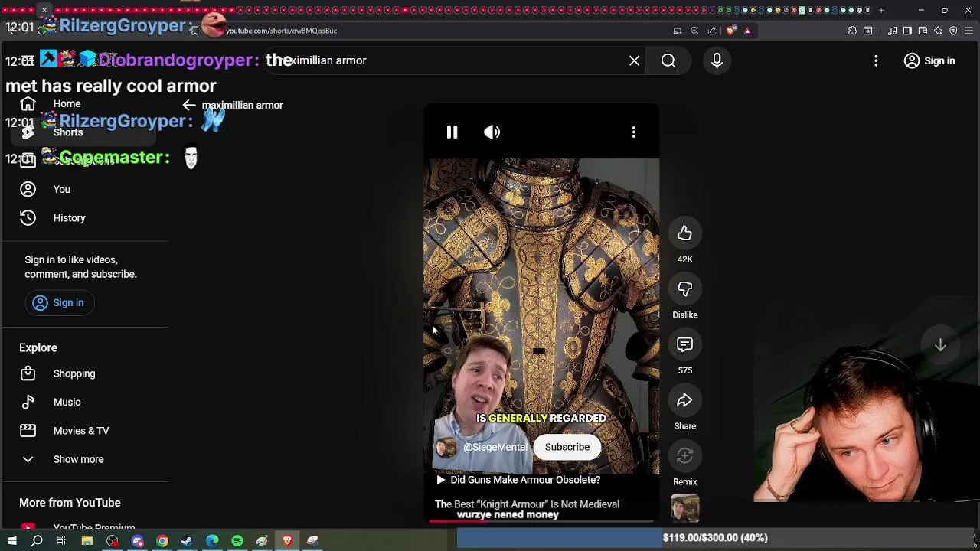Open File Explorer from the taskbar
The width and height of the screenshot is (980, 551).
pyautogui.click(x=87, y=541)
